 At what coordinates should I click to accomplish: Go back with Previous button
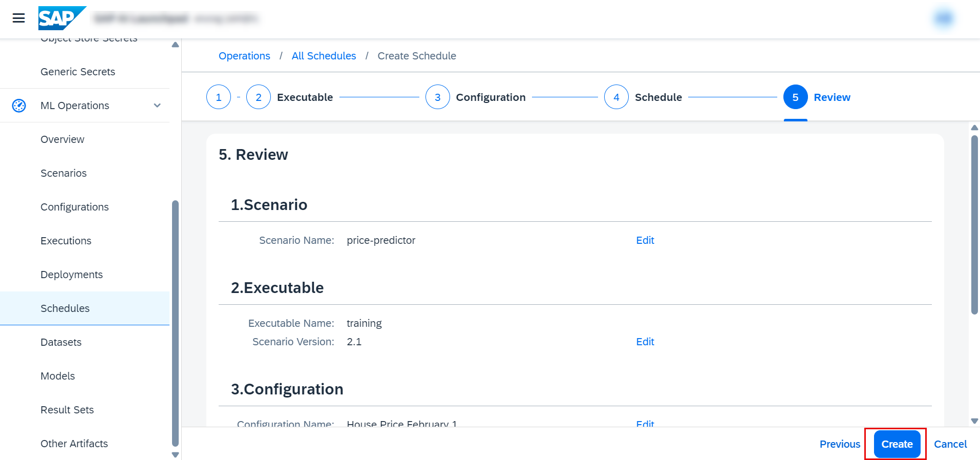point(840,444)
